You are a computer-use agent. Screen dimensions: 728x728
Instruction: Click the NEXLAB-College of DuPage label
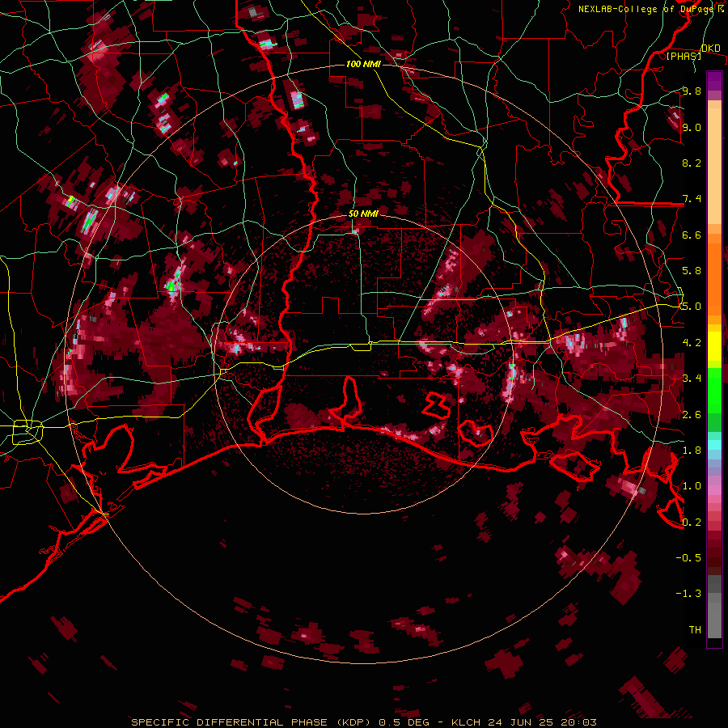coord(646,9)
